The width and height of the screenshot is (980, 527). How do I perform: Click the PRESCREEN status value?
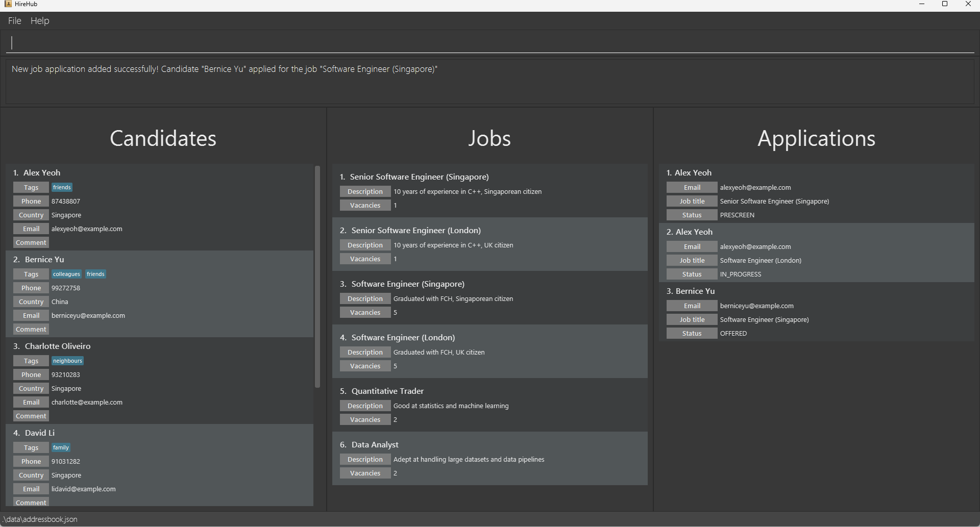(x=737, y=215)
